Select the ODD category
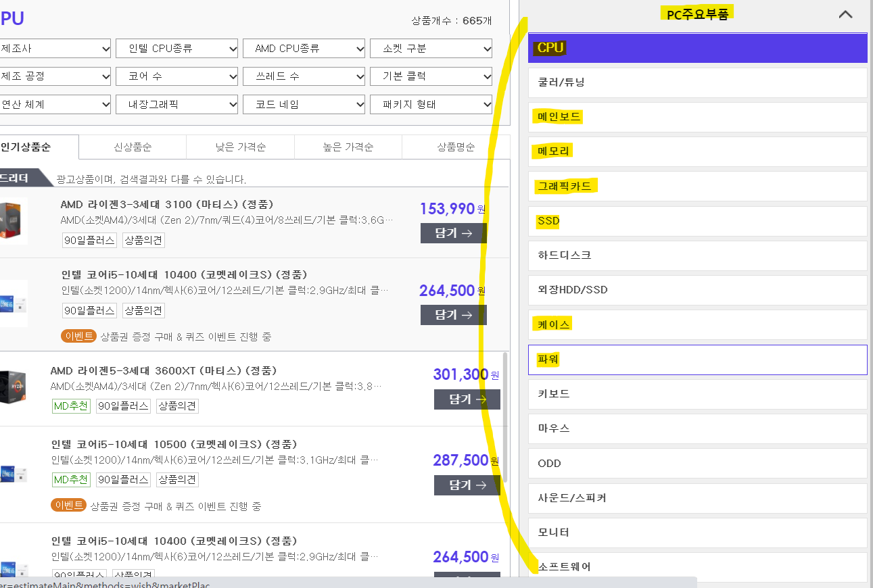The width and height of the screenshot is (873, 588). [x=698, y=464]
